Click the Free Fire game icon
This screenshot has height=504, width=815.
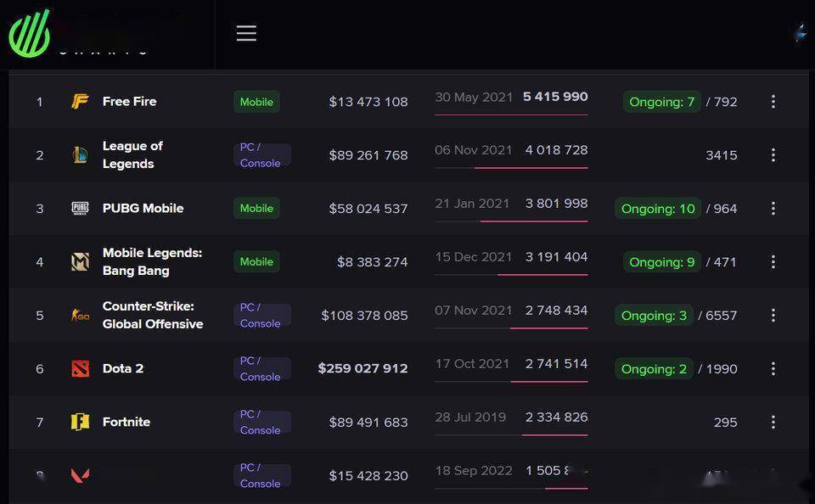click(80, 102)
